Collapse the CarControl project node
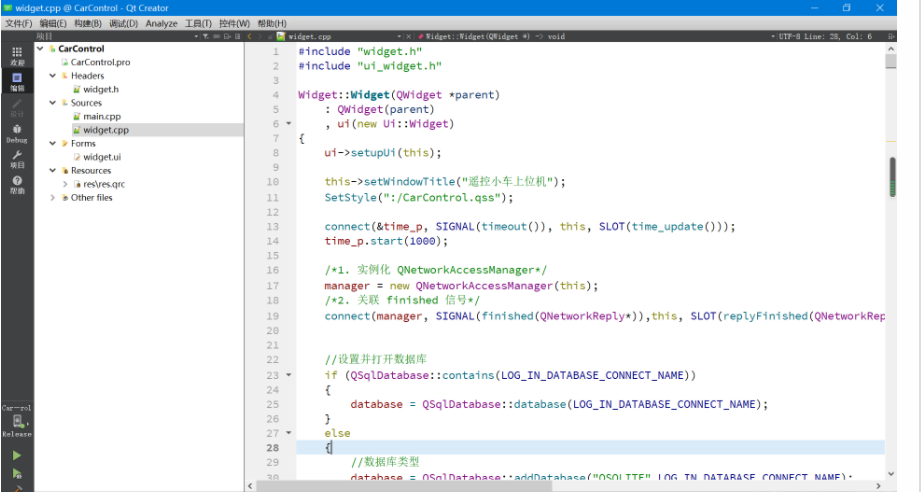Viewport: 921px width, 492px height. click(40, 49)
